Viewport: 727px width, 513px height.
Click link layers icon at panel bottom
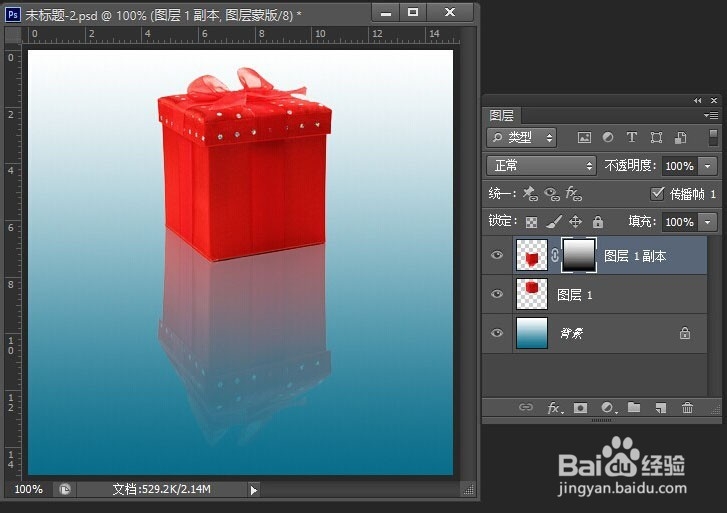525,407
